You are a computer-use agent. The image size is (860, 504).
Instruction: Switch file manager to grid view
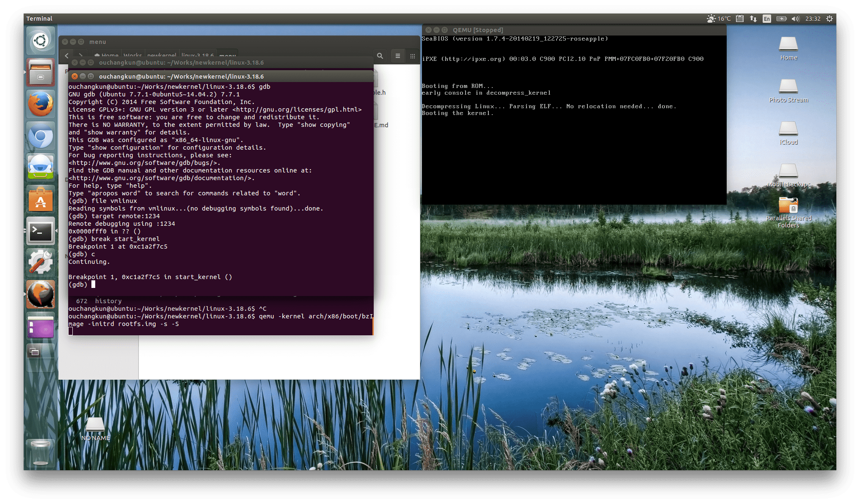tap(412, 56)
